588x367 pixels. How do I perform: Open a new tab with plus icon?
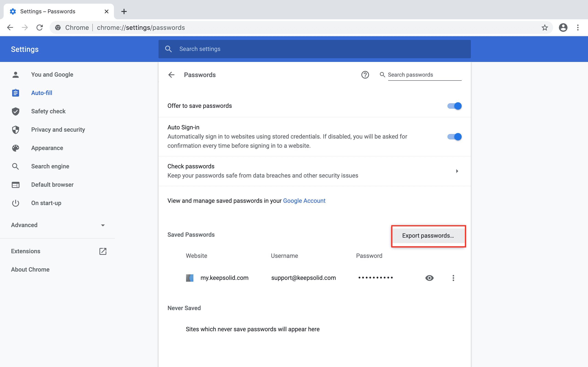click(x=124, y=11)
